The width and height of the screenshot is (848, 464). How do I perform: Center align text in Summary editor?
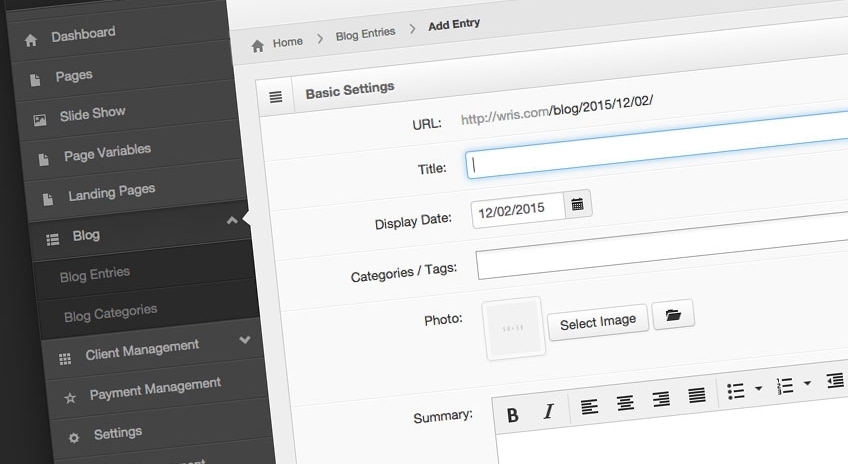pos(625,403)
